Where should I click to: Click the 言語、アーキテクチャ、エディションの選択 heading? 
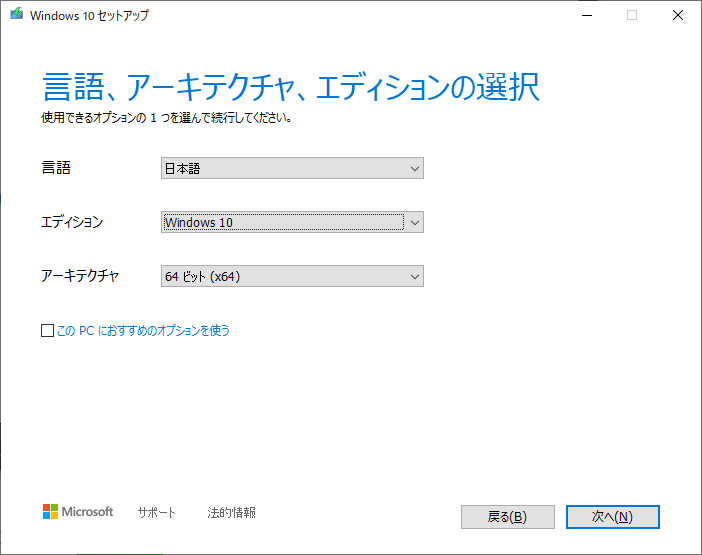coord(291,86)
